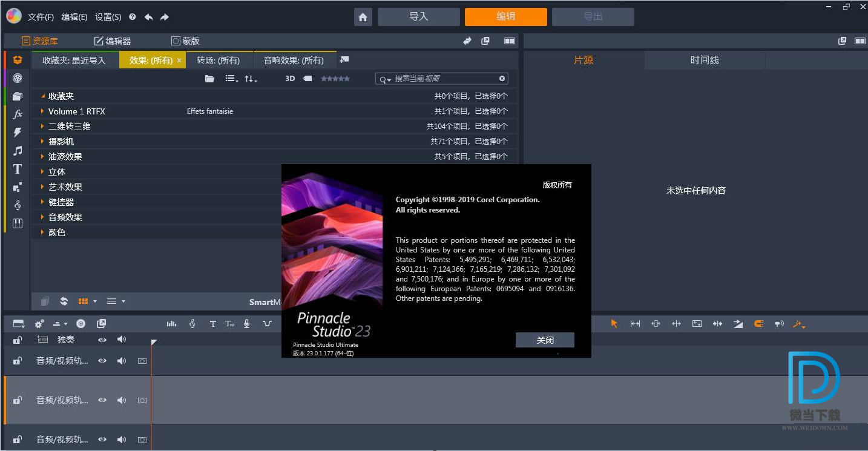Click the audio ducking icon

(267, 324)
